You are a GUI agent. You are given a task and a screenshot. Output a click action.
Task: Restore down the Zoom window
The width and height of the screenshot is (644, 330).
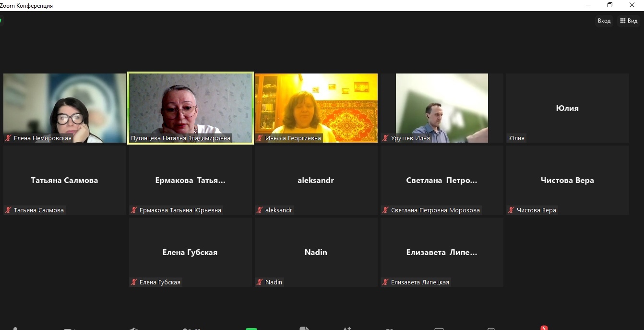[x=610, y=5]
